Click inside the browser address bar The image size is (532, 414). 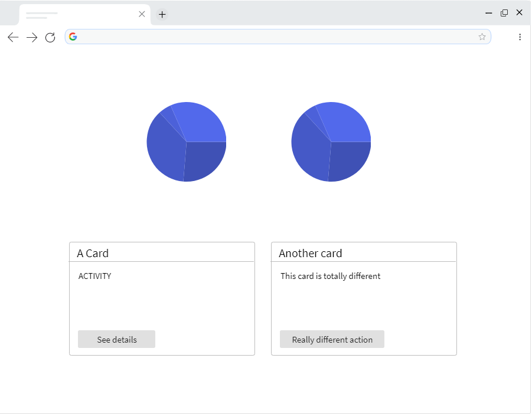[266, 36]
